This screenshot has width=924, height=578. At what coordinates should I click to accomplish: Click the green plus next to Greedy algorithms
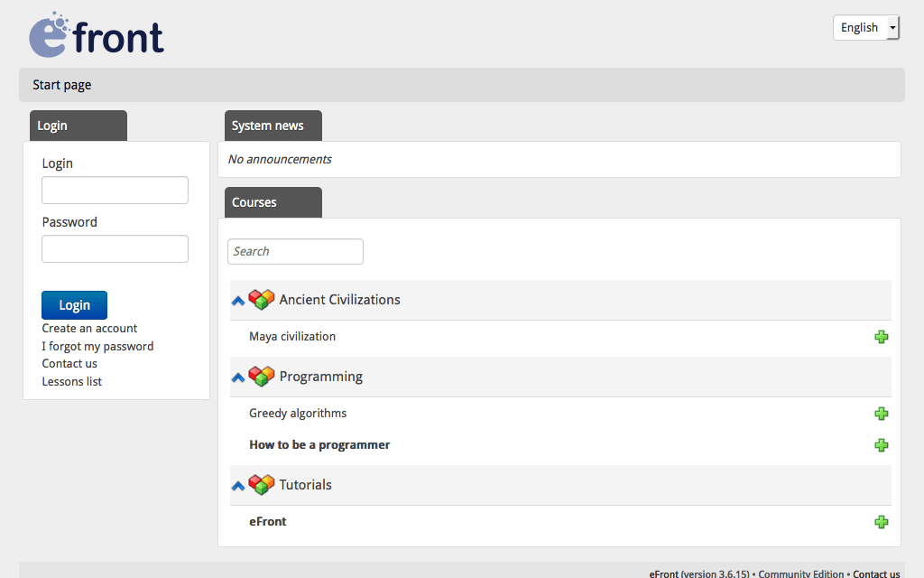click(x=882, y=414)
